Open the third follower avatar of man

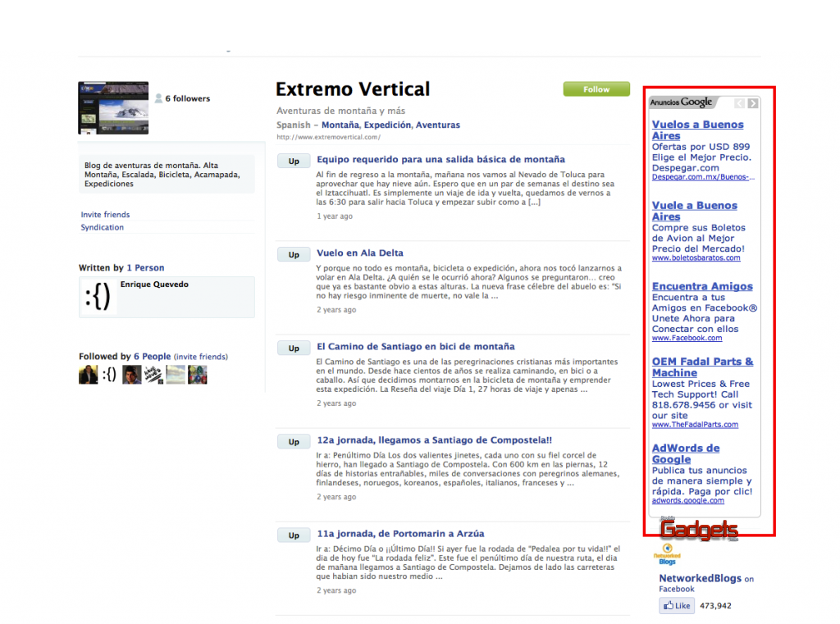click(x=132, y=375)
